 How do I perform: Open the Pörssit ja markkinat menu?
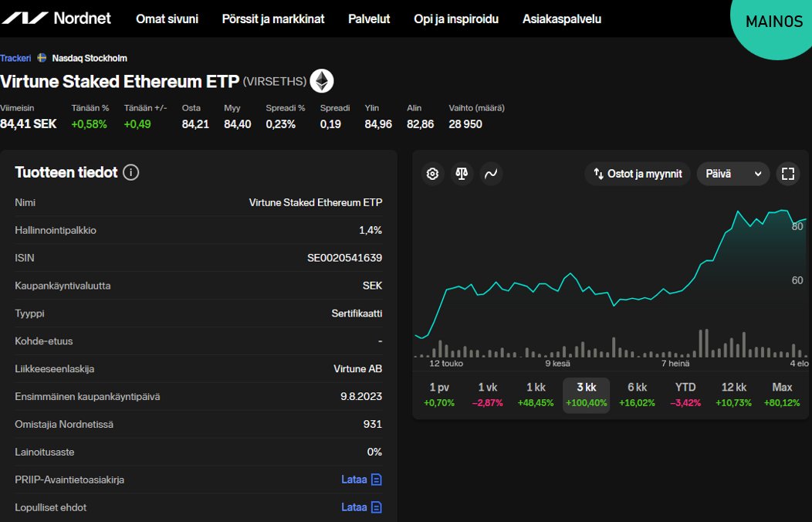click(x=272, y=19)
